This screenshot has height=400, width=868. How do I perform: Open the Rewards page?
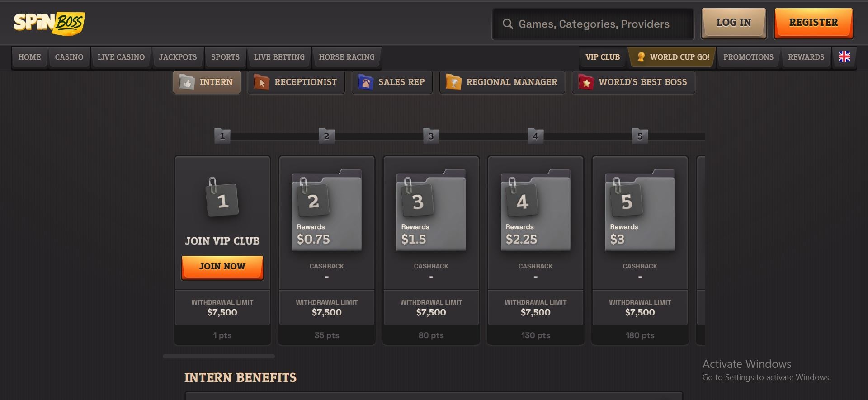tap(806, 57)
